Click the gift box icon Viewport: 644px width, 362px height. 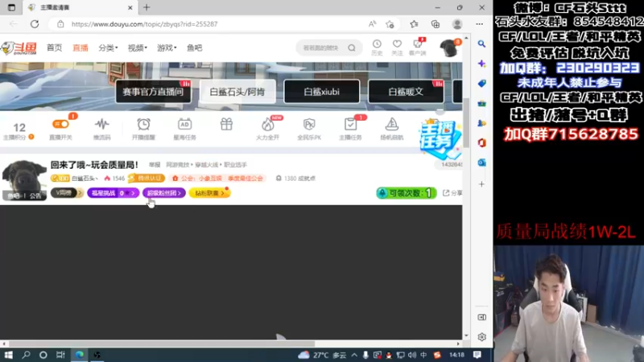(x=226, y=125)
